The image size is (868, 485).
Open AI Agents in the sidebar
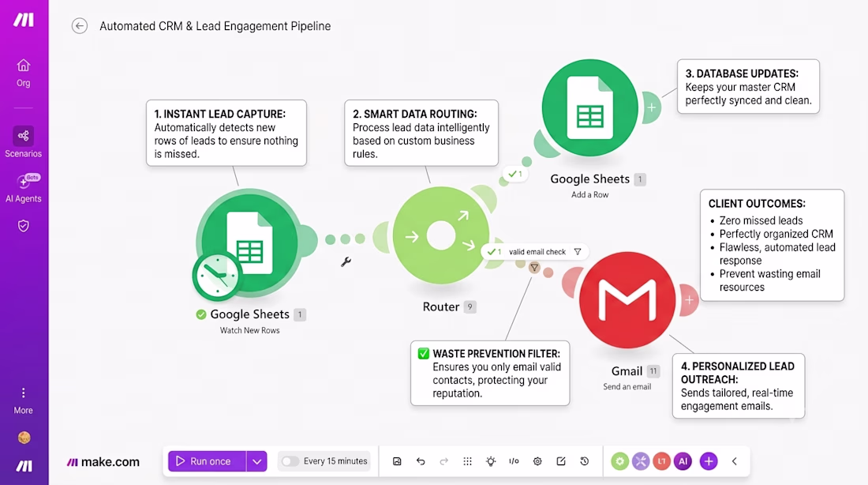pos(23,189)
